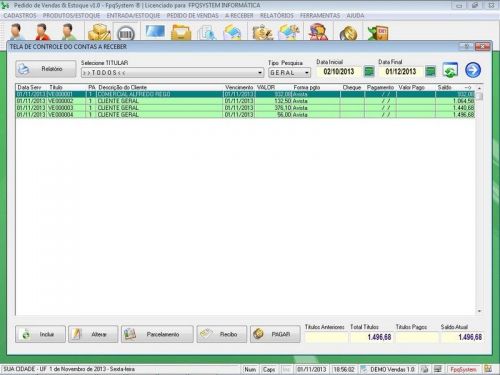
Task: Open calendar picker for Data Final
Action: 430,71
